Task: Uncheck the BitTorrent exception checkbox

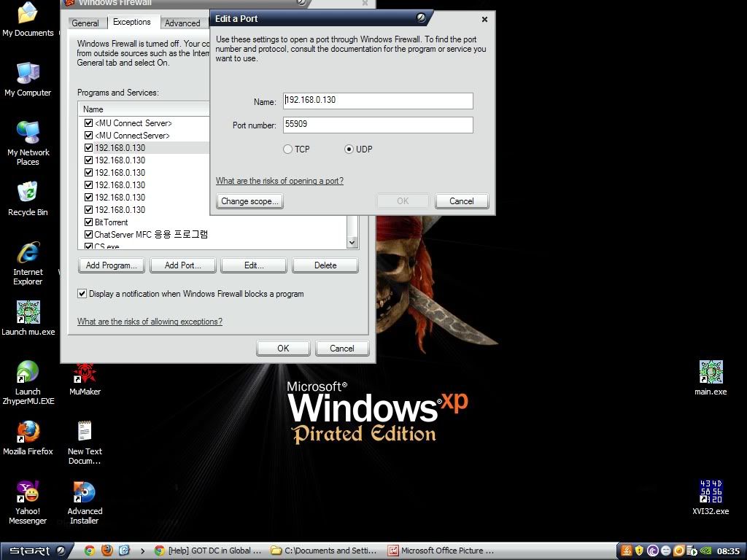Action: [x=89, y=222]
